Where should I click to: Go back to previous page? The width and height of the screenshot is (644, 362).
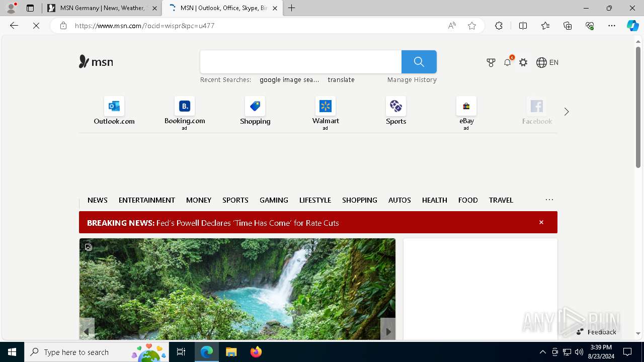point(14,26)
